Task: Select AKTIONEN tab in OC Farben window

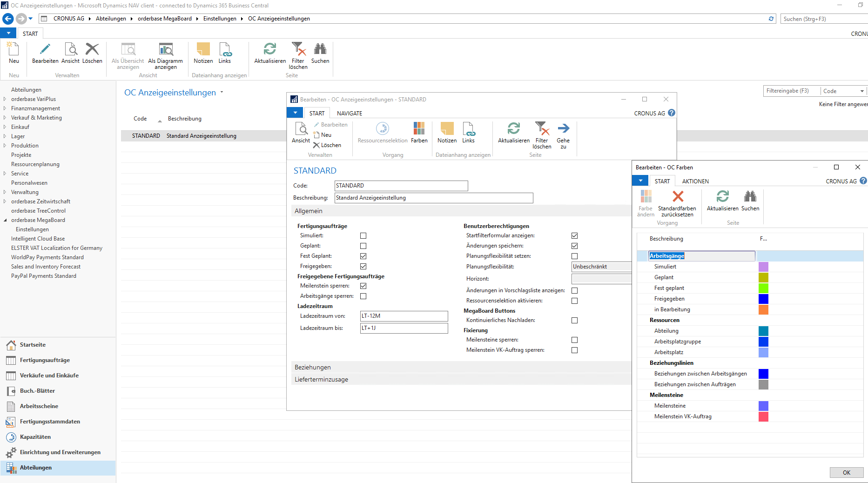Action: (x=695, y=181)
